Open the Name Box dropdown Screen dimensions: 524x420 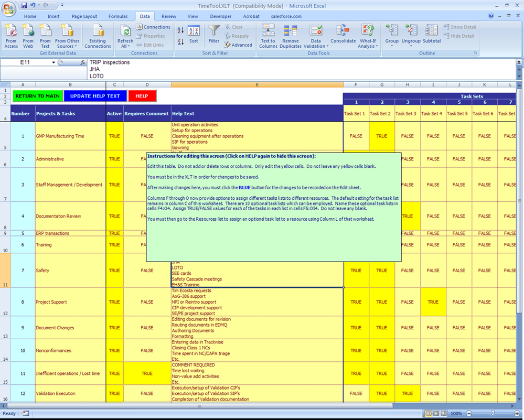pyautogui.click(x=54, y=62)
